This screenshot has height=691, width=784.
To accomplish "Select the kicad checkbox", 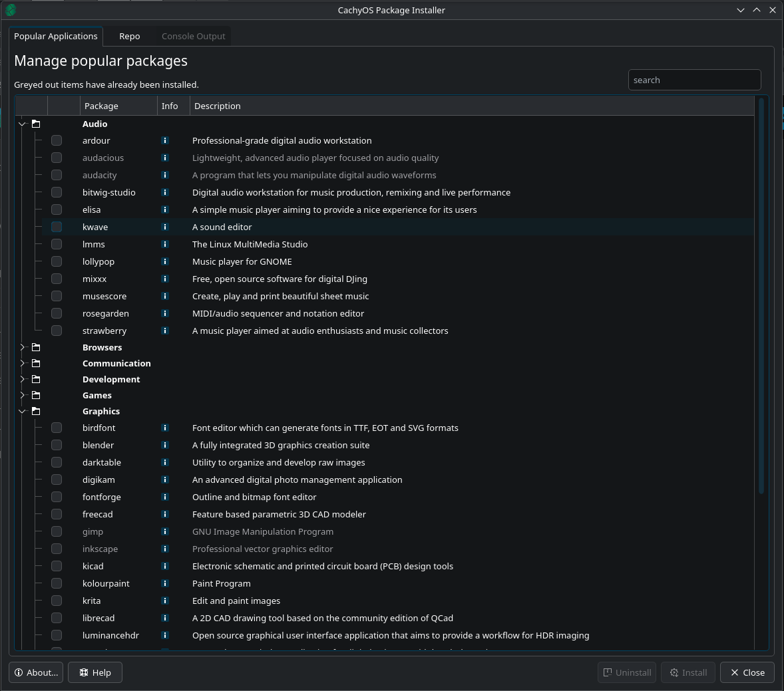I will [57, 566].
